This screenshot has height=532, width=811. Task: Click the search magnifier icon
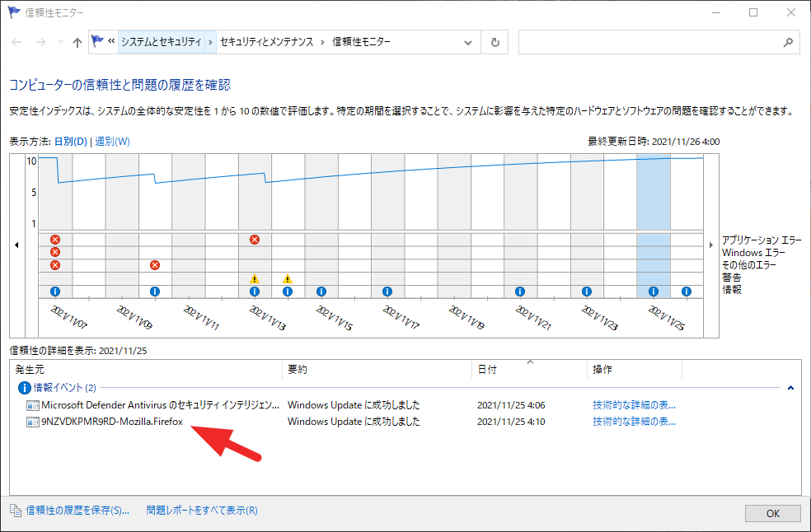788,42
